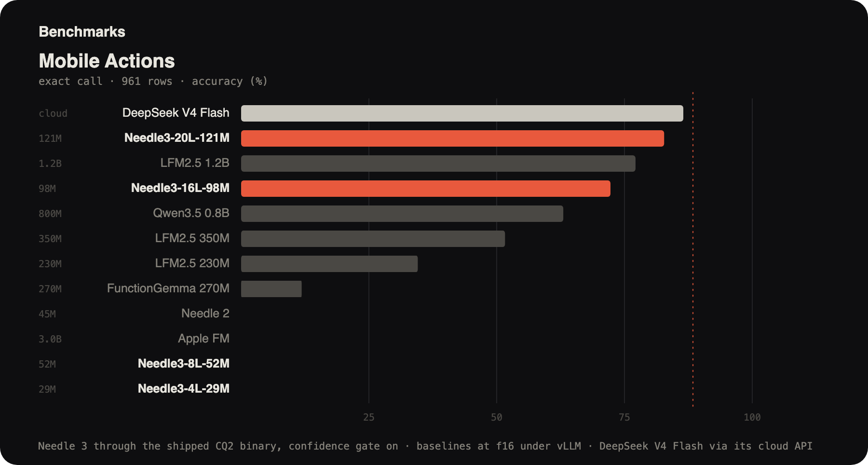Screen dimensions: 868x465
Task: Select the short FunctionGemma 270M bar
Action: click(x=271, y=289)
